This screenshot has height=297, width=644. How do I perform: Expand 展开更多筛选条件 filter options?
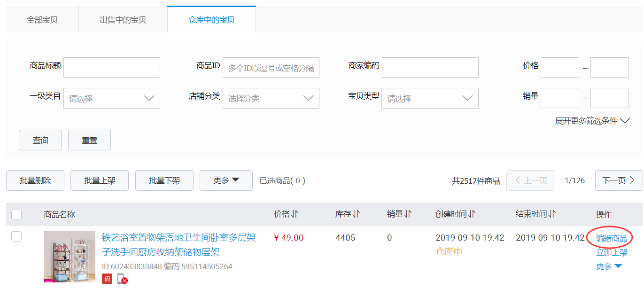coord(592,121)
